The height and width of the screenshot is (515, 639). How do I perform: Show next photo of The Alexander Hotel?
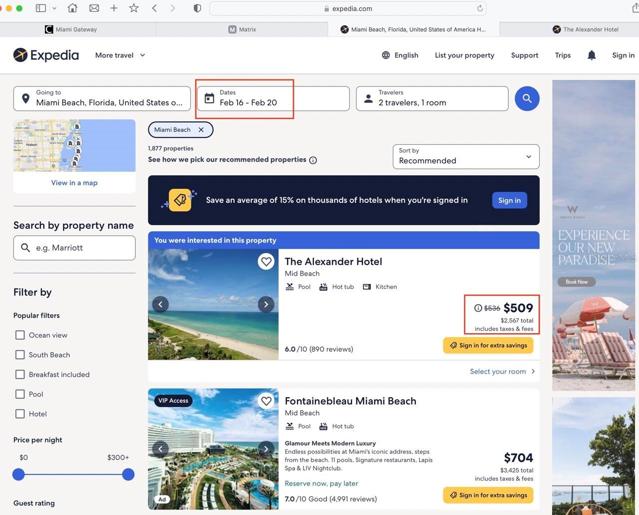coord(266,304)
